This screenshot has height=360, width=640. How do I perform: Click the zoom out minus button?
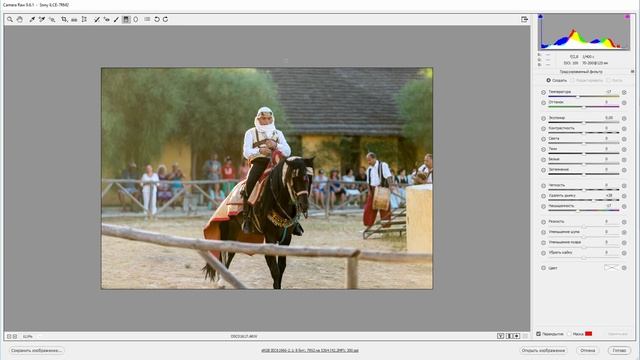point(9,336)
